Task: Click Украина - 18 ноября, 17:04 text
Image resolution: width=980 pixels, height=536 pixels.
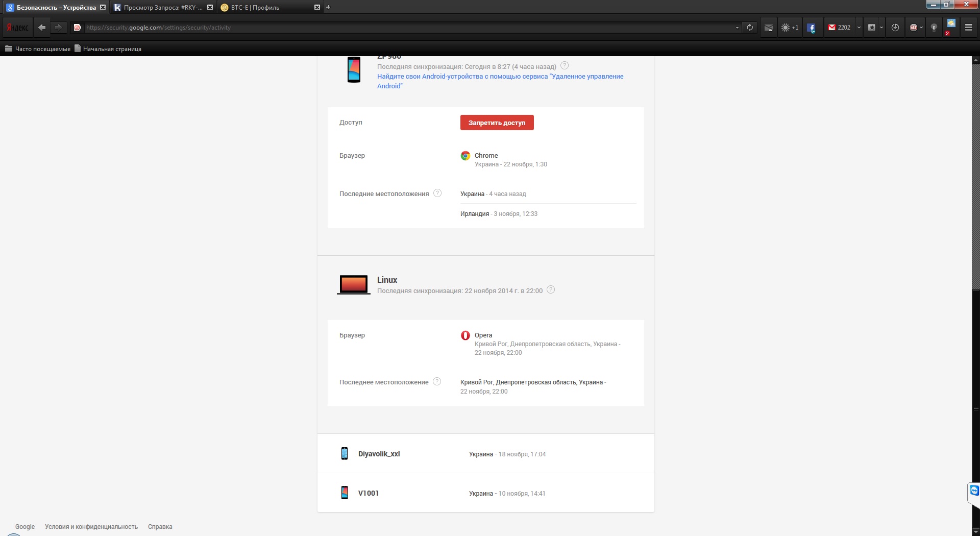Action: coord(507,454)
